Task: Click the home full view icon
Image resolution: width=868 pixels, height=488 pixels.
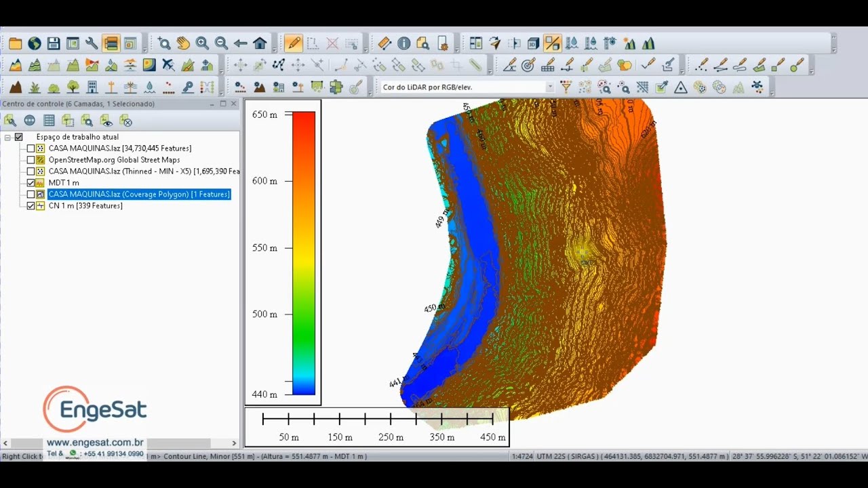Action: pyautogui.click(x=259, y=43)
